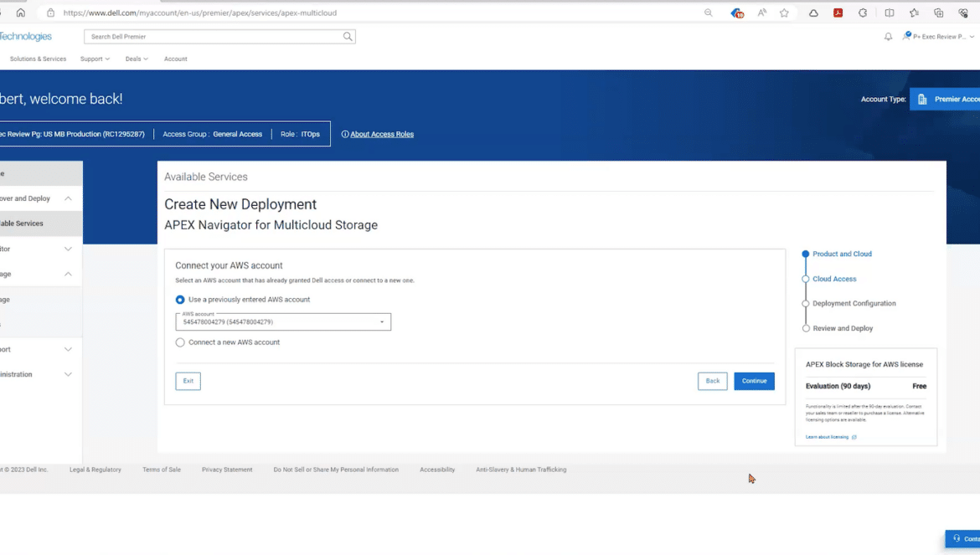Expand the Administration sidebar section chevron
The width and height of the screenshot is (980, 555).
pyautogui.click(x=68, y=374)
